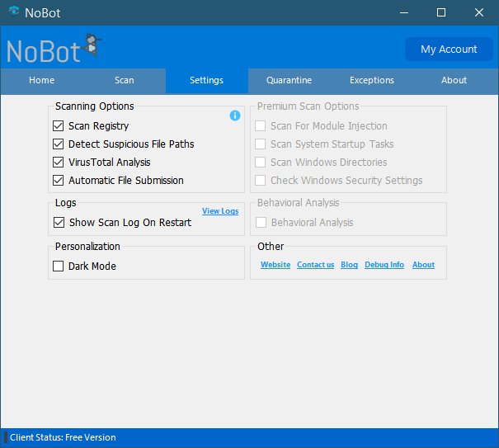Click the NoBot app icon in the title bar

(14, 12)
